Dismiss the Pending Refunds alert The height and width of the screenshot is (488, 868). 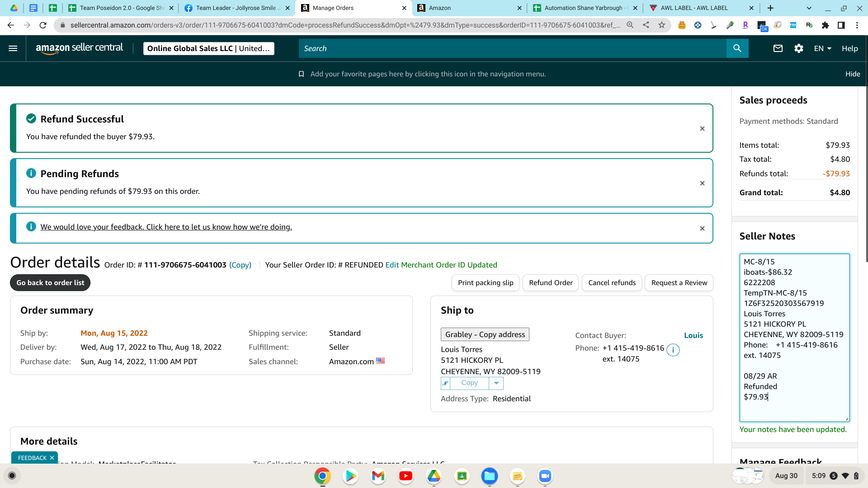pos(702,183)
